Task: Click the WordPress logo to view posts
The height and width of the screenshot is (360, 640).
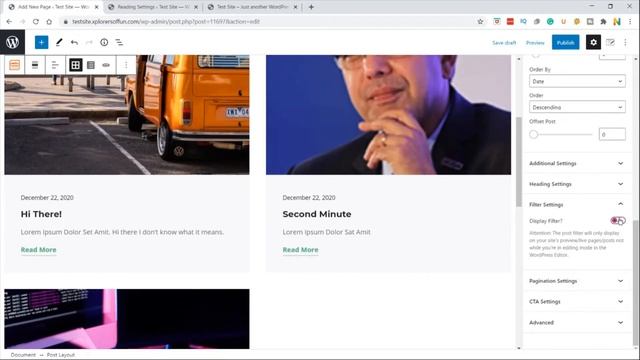Action: pyautogui.click(x=12, y=42)
